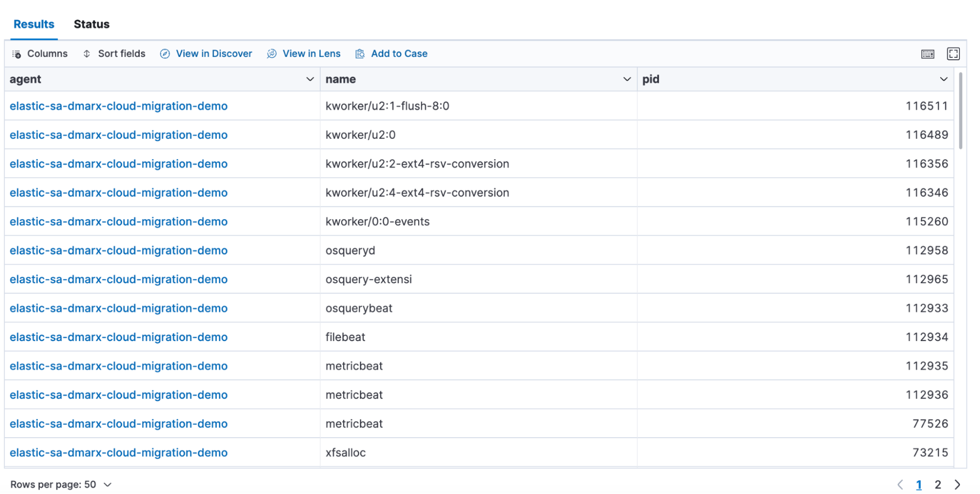Click Add to Case link
Viewport: 980px width, 494px height.
click(391, 53)
